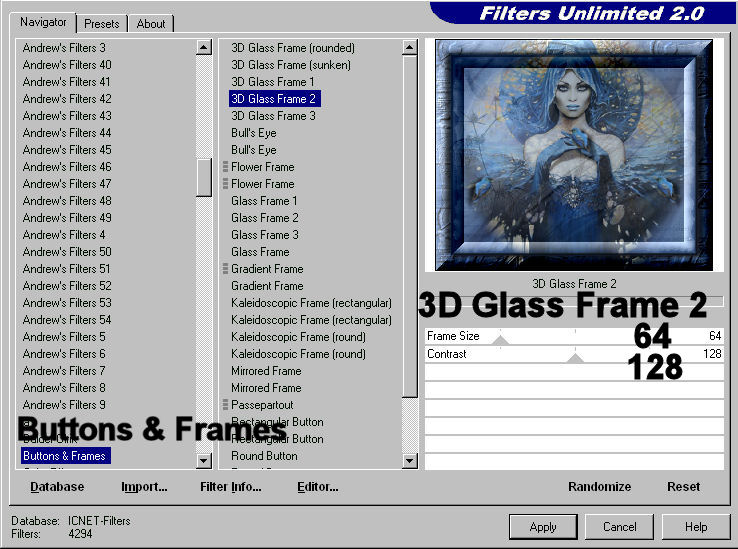Click the icon beside Passepartout
Viewport: 738px width, 549px height.
(225, 404)
